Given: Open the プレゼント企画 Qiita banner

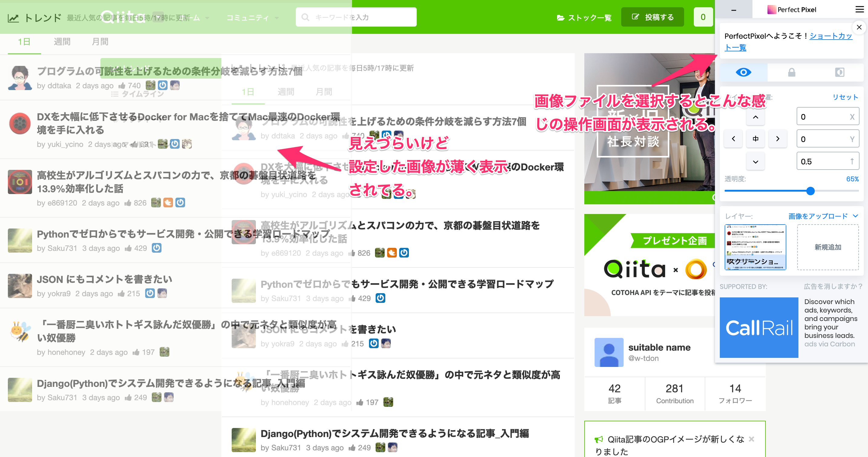Looking at the screenshot, I should (650, 265).
